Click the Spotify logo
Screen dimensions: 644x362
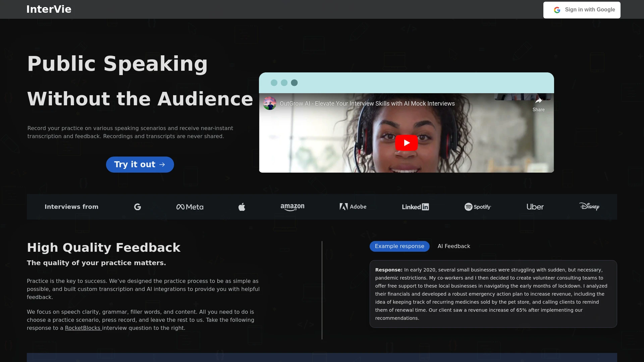(478, 207)
